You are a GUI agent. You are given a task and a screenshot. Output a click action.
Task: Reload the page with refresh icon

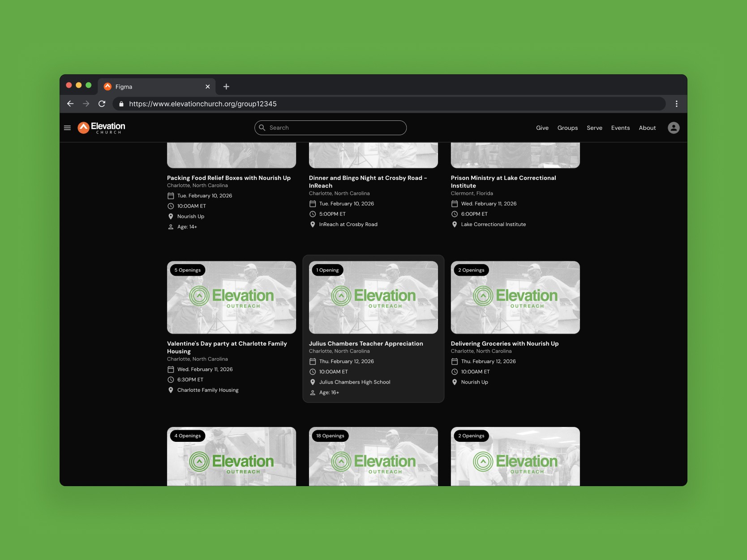[x=102, y=104]
